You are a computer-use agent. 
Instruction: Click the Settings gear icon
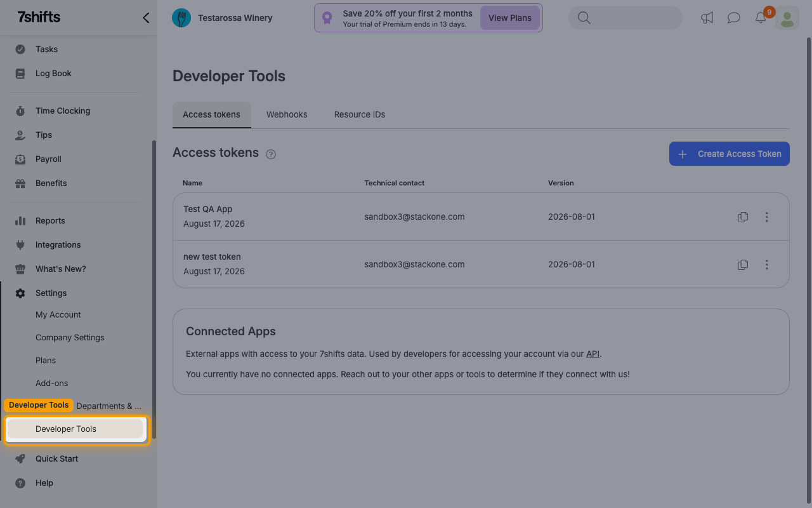pyautogui.click(x=20, y=293)
